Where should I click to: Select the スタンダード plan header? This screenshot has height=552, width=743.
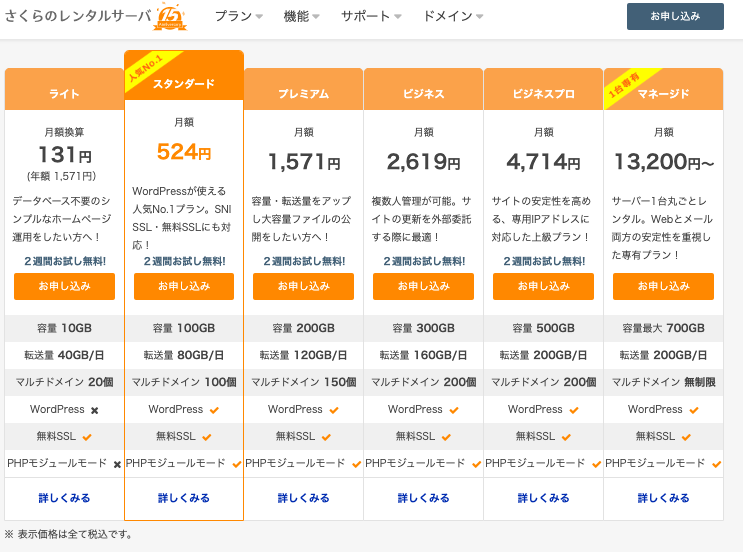click(x=184, y=76)
